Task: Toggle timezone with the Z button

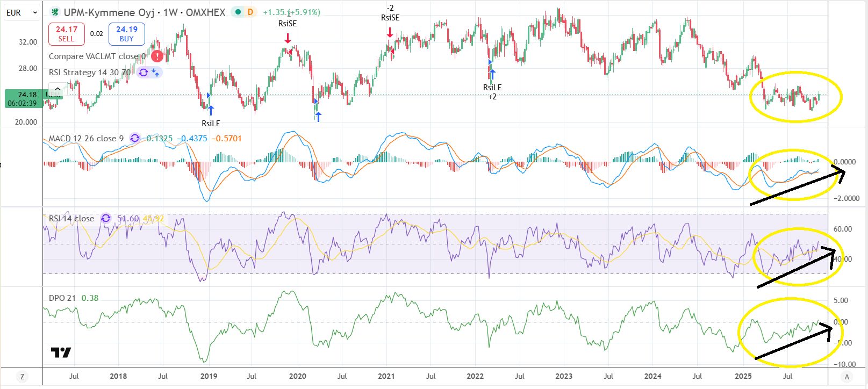Action: click(22, 377)
